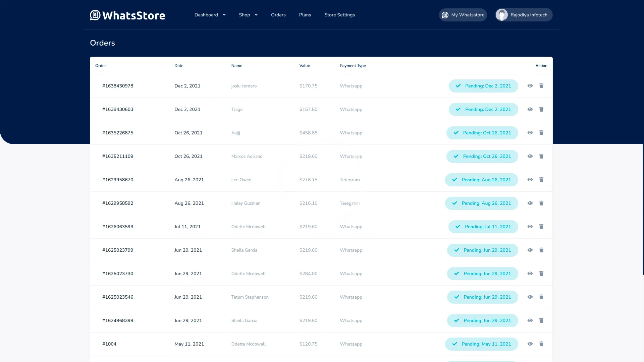Open Store Settings in navigation
Viewport: 644px width, 362px height.
339,15
